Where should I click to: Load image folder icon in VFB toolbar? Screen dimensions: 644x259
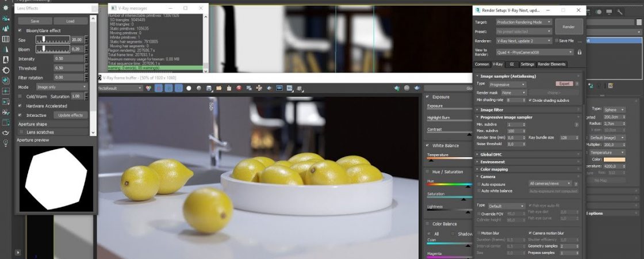[219, 88]
